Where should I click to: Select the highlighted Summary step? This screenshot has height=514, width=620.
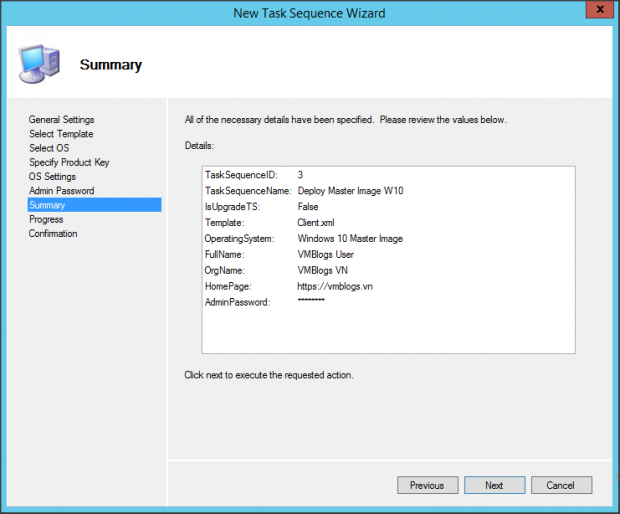click(47, 205)
